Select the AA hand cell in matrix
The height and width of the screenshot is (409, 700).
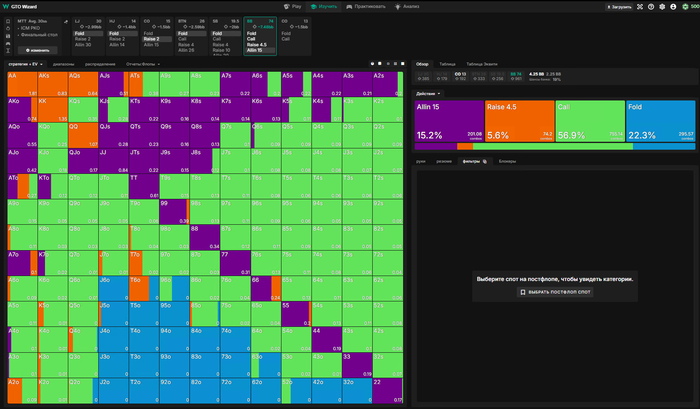click(22, 84)
